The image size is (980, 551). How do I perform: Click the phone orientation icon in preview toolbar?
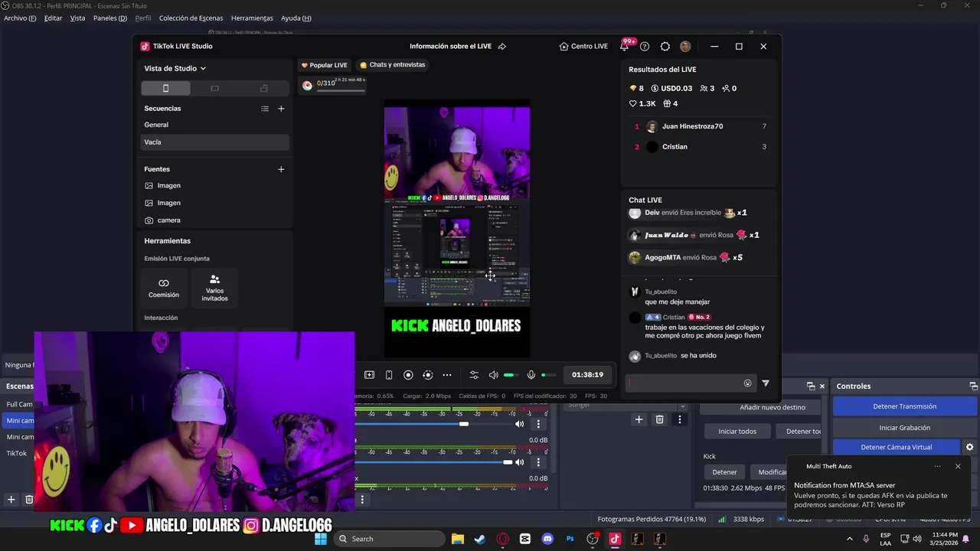click(389, 375)
